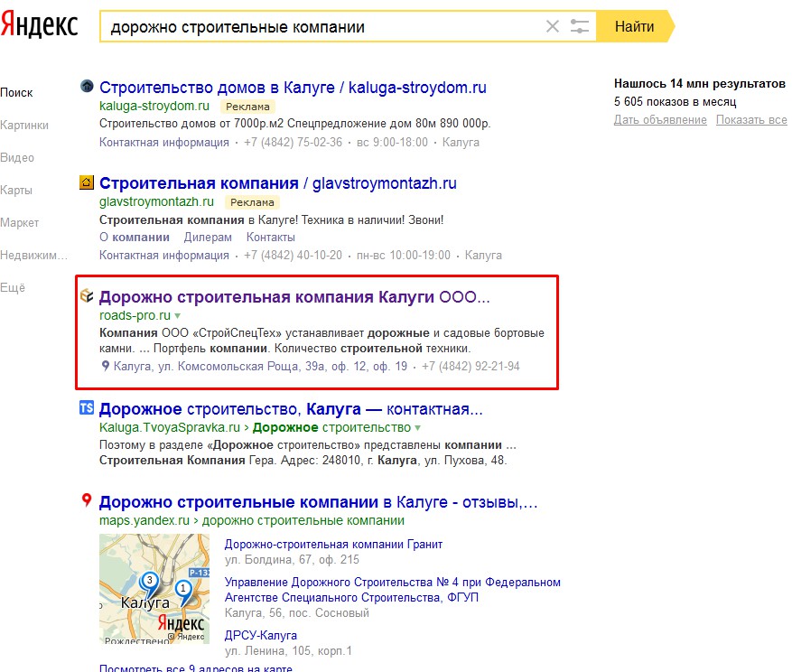Image resolution: width=792 pixels, height=672 pixels.
Task: Open Дорожно-строительная компании Гранит link
Action: click(x=333, y=545)
